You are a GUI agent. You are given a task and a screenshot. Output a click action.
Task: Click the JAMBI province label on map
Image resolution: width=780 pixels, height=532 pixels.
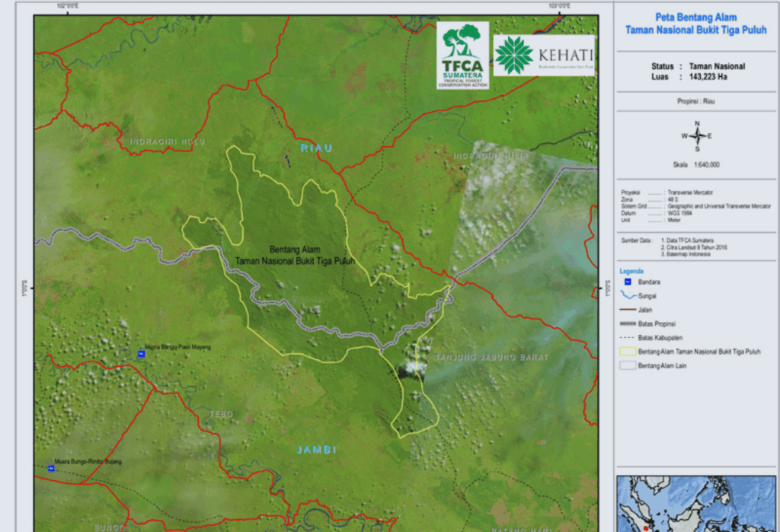point(316,450)
